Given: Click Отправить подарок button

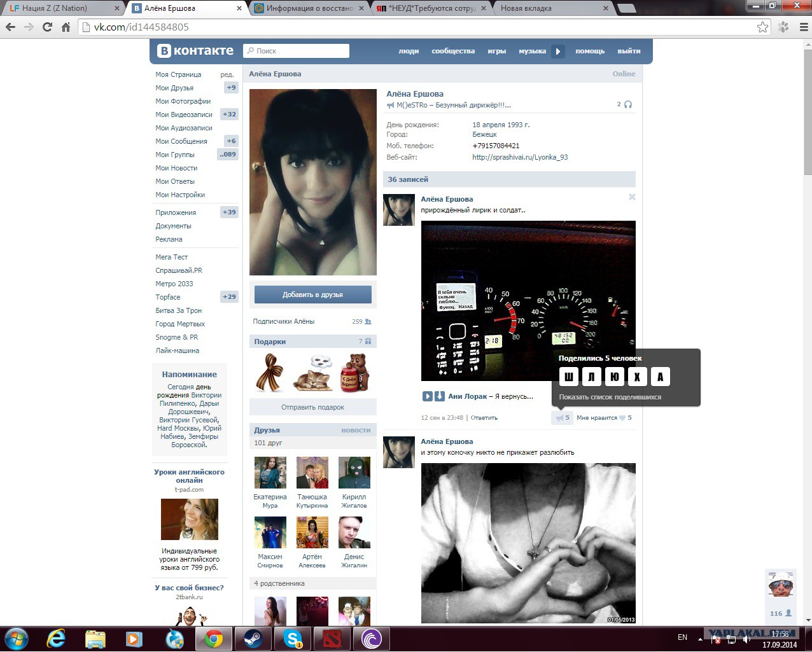Looking at the screenshot, I should click(313, 407).
